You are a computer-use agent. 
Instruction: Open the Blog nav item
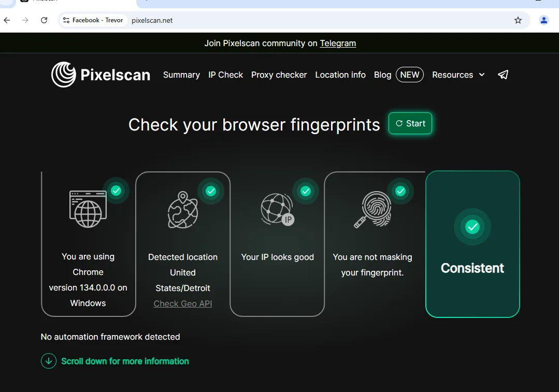(x=382, y=75)
